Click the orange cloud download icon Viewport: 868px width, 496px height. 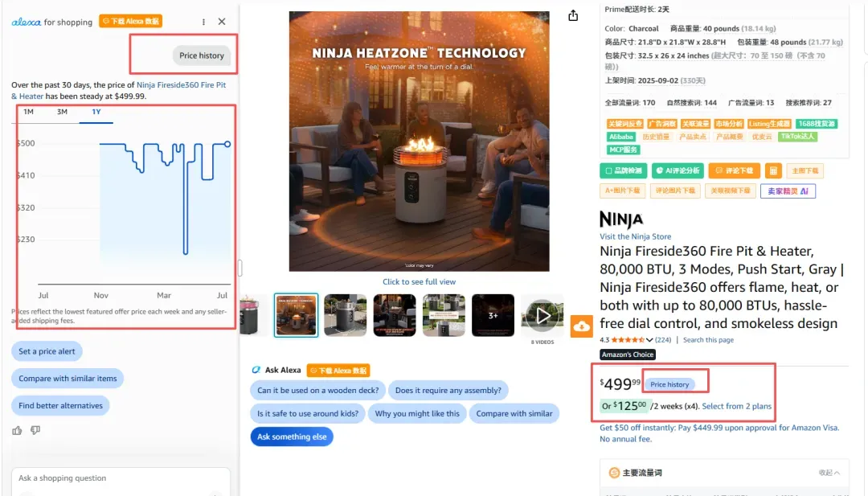pyautogui.click(x=581, y=326)
